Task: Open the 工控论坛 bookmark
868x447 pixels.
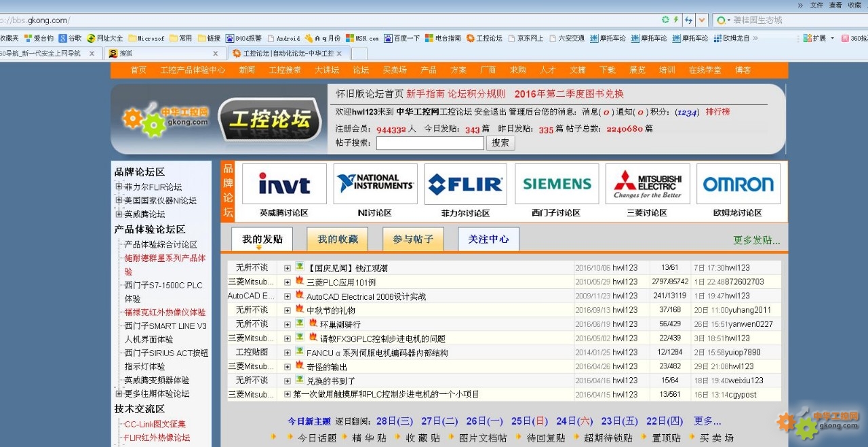Action: point(484,39)
